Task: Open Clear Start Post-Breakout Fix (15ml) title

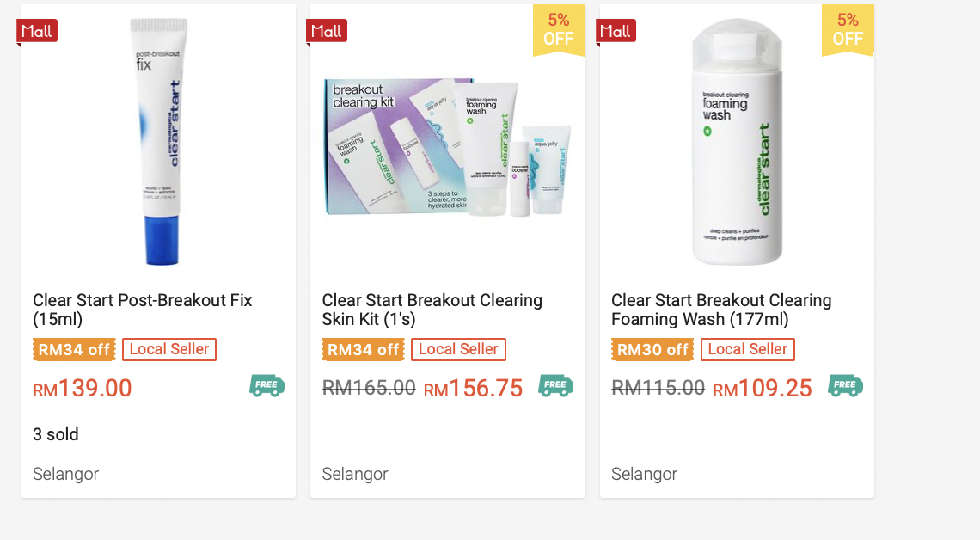Action: (143, 310)
